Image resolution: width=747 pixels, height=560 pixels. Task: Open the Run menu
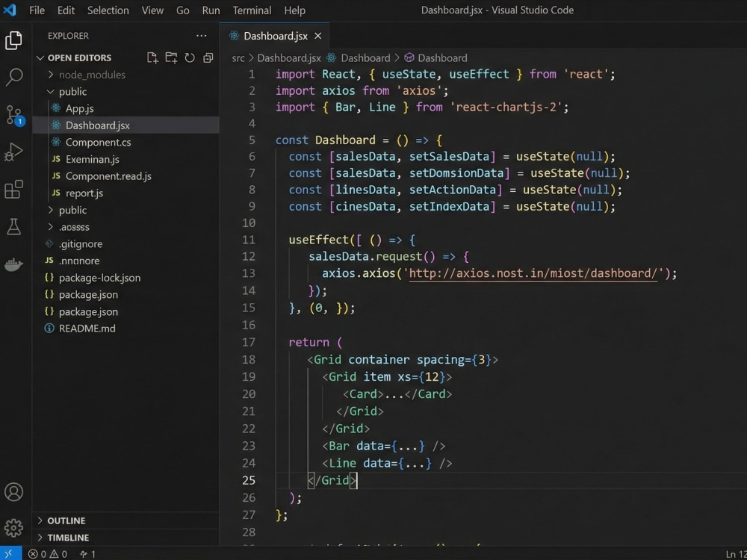point(211,10)
